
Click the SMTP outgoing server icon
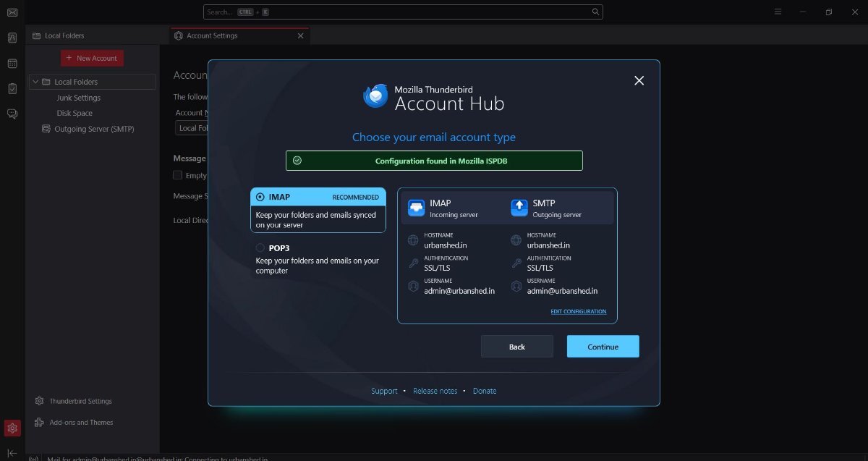519,208
